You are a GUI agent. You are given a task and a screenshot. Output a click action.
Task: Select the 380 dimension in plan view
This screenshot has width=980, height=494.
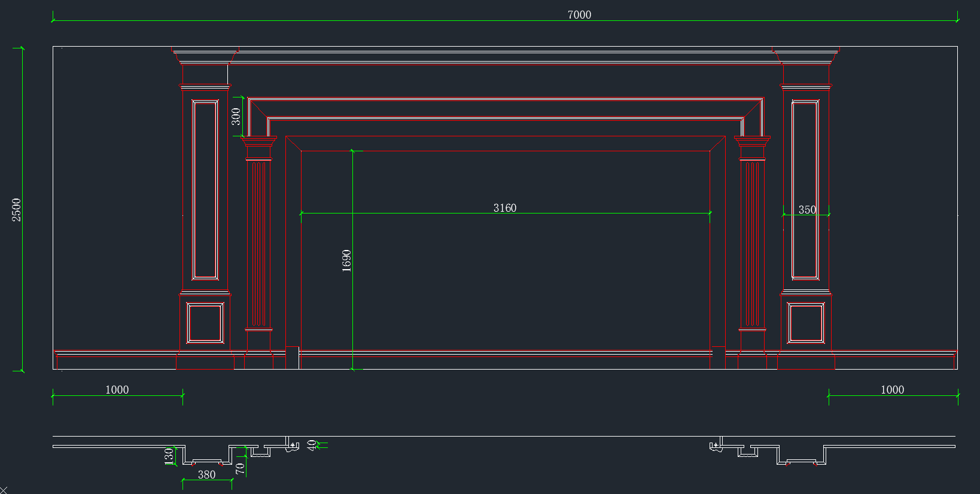206,474
